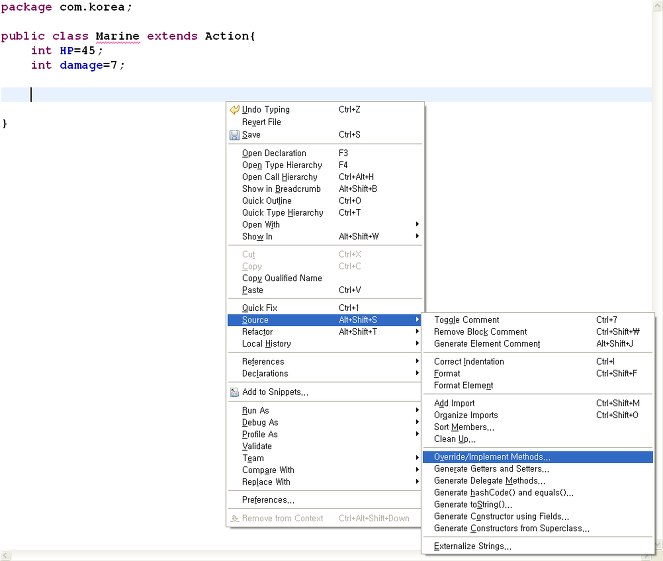Screen dimensions: 663x561
Task: Open the Compare With submenu entry
Action: 325,470
